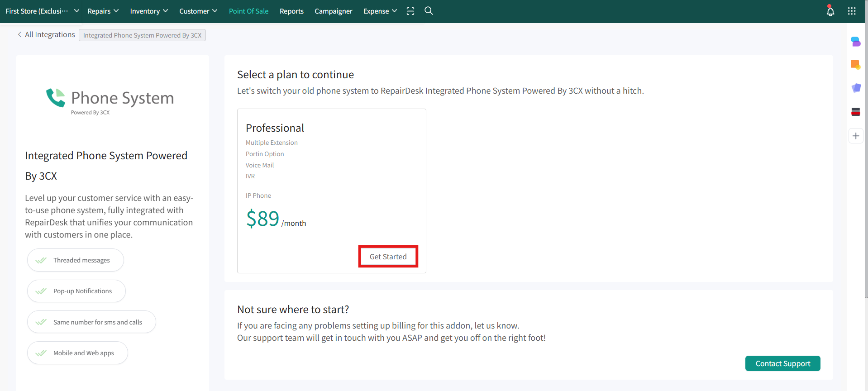Image resolution: width=868 pixels, height=391 pixels.
Task: Go to Point Of Sale
Action: click(248, 11)
